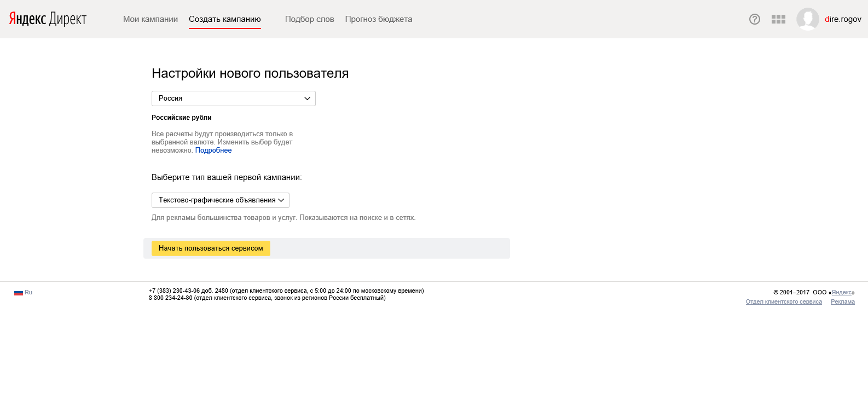Image resolution: width=868 pixels, height=418 pixels.
Task: Open the Yandex services grid icon
Action: (x=778, y=19)
